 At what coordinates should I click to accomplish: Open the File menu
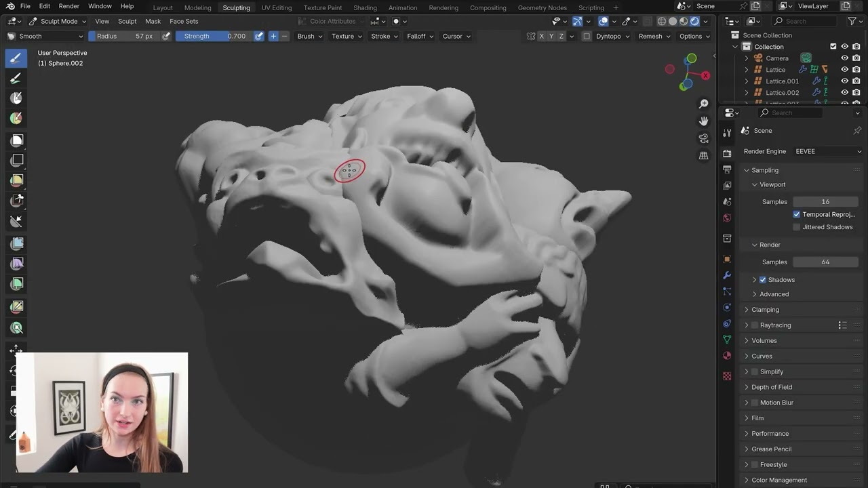[25, 6]
